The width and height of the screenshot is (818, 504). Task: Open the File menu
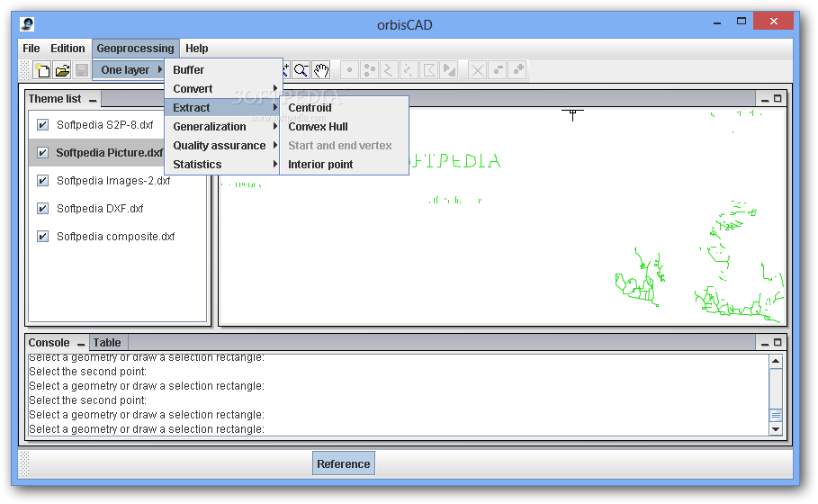point(31,49)
